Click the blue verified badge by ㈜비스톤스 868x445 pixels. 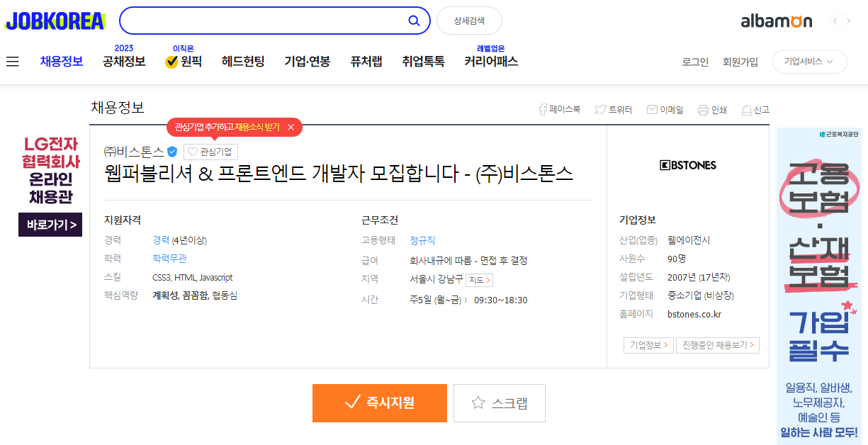point(171,152)
